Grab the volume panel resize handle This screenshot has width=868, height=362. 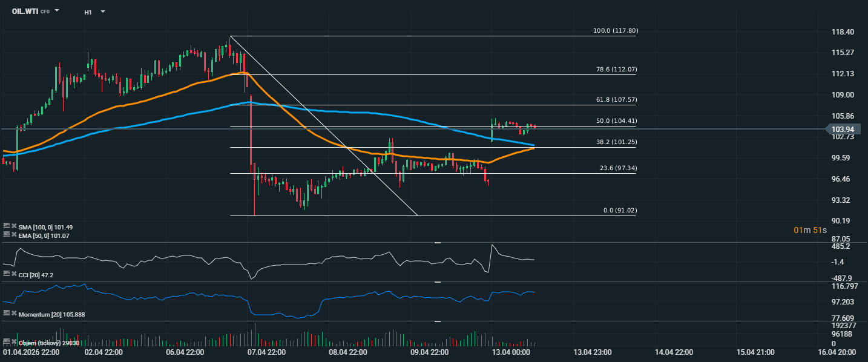coord(438,321)
